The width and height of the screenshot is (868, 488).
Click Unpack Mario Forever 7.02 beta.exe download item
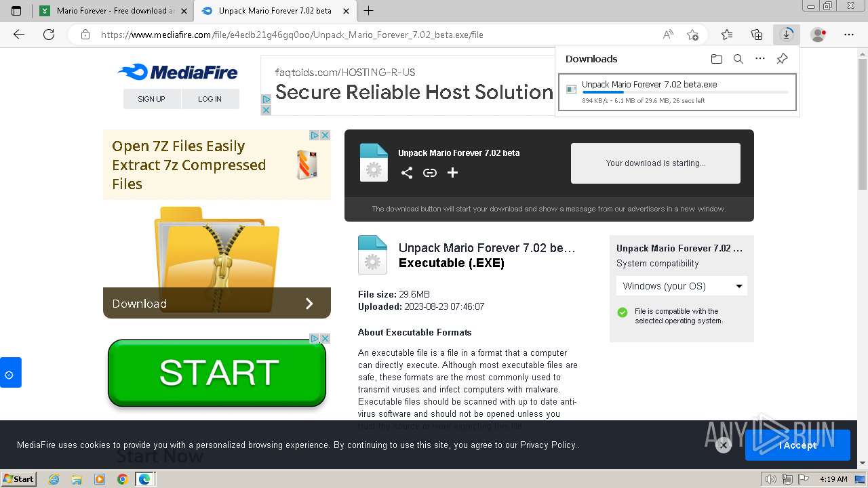677,91
